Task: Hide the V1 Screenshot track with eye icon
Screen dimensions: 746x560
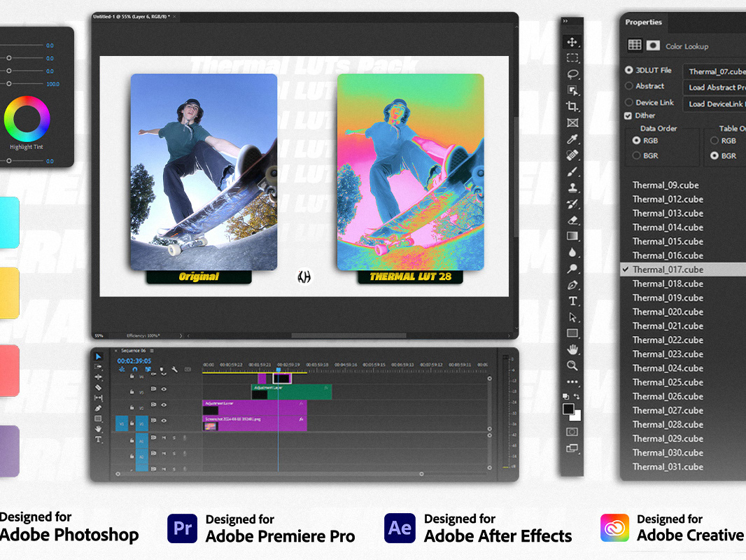Action: (x=164, y=421)
